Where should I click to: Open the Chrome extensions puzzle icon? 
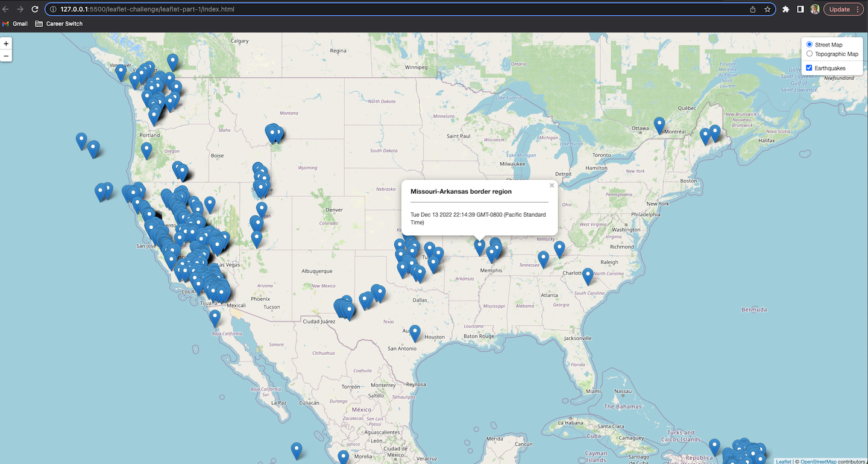pos(786,9)
